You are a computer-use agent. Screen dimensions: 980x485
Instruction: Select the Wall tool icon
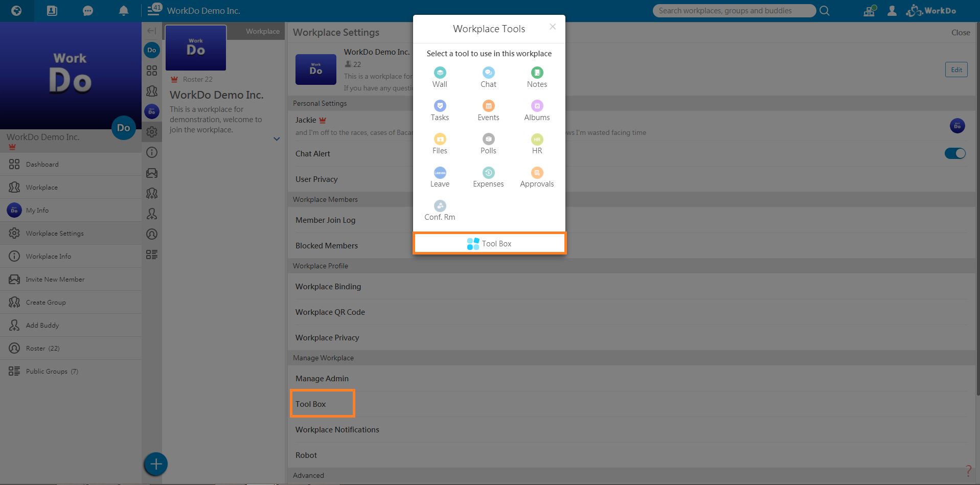pyautogui.click(x=440, y=73)
